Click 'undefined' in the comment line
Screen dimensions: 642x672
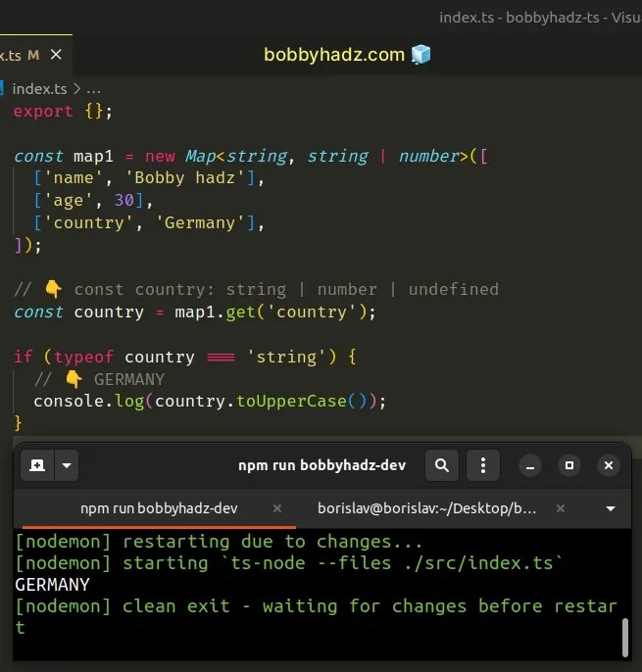coord(453,289)
